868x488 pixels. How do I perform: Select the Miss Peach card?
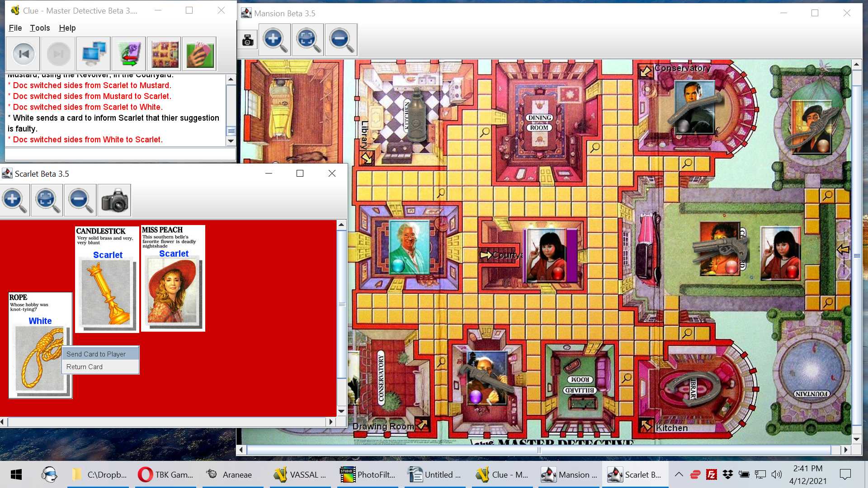[173, 278]
